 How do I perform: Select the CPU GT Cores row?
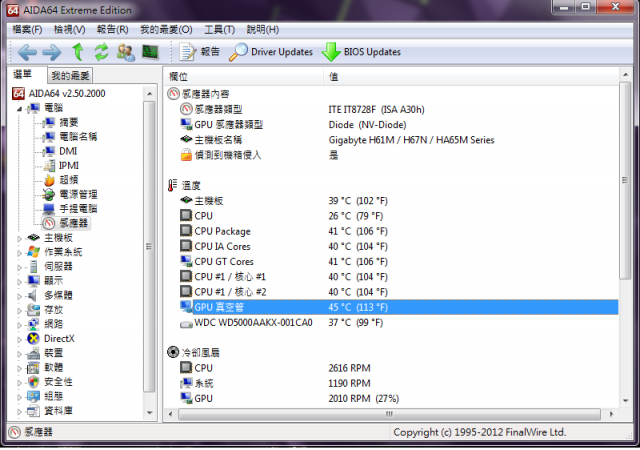(392, 261)
